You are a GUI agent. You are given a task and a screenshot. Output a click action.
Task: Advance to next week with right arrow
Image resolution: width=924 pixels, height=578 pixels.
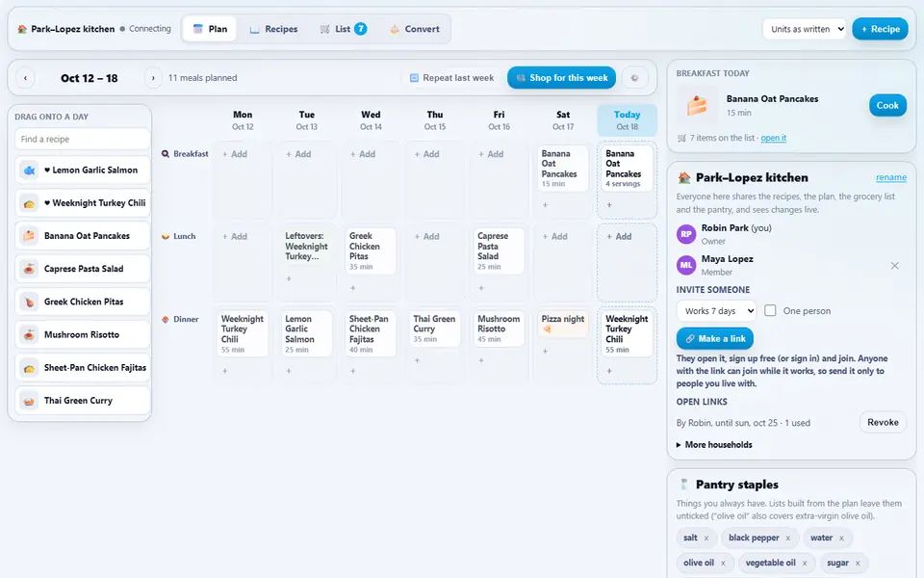click(x=153, y=78)
